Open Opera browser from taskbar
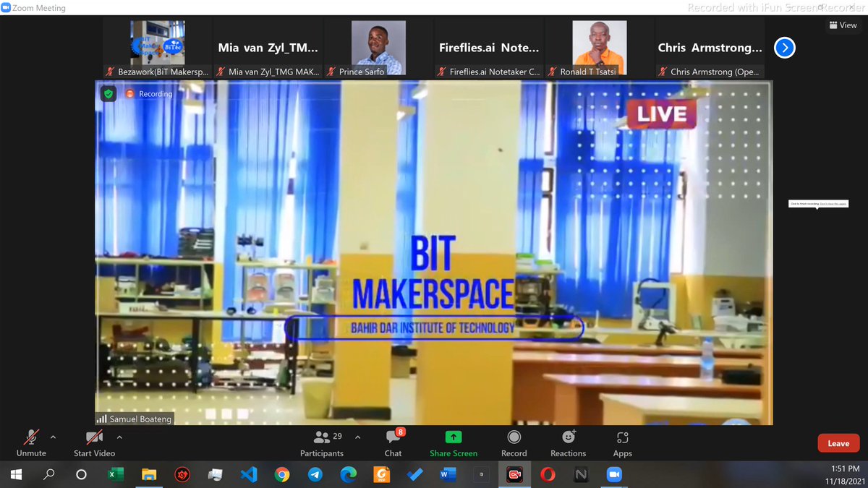Image resolution: width=868 pixels, height=488 pixels. pyautogui.click(x=548, y=475)
